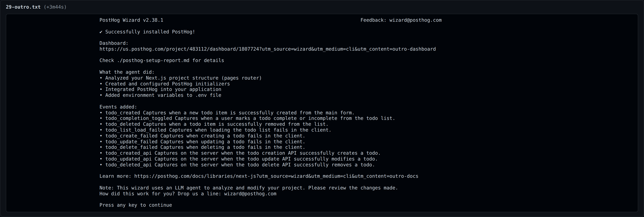644x217 pixels.
Task: Open the Learn more next-js docs link
Action: (276, 176)
